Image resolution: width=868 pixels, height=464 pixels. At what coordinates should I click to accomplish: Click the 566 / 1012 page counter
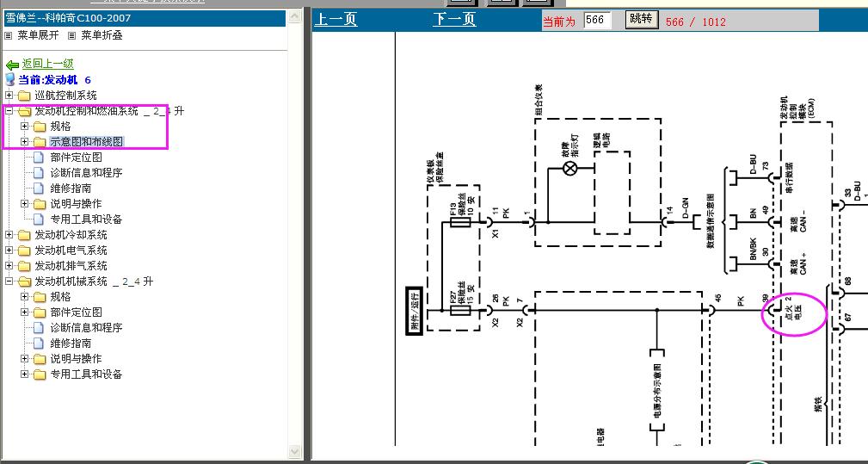[x=696, y=22]
